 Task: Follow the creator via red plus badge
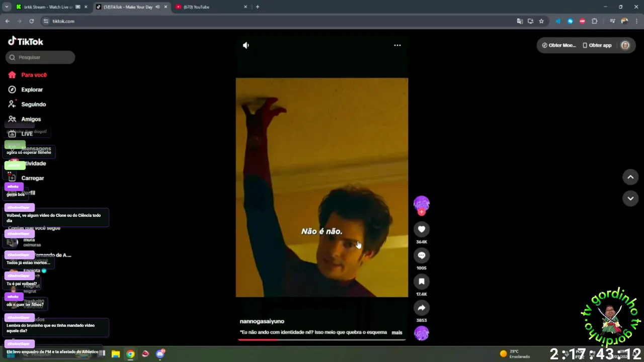tap(422, 212)
